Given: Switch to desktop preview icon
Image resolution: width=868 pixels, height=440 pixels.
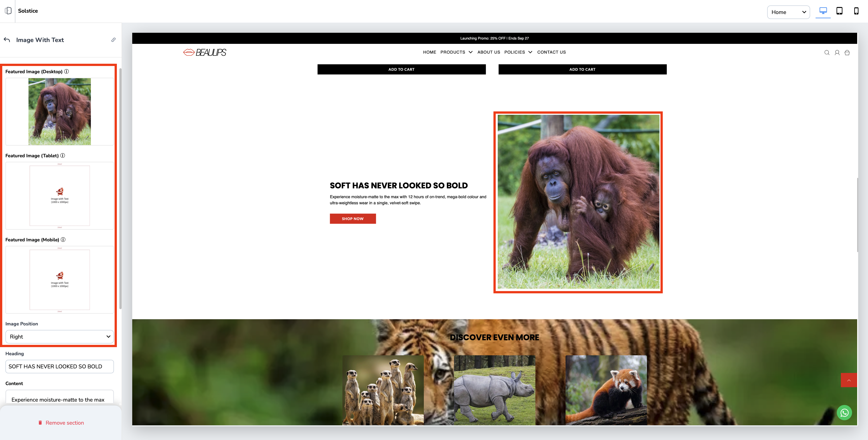Looking at the screenshot, I should (x=823, y=11).
